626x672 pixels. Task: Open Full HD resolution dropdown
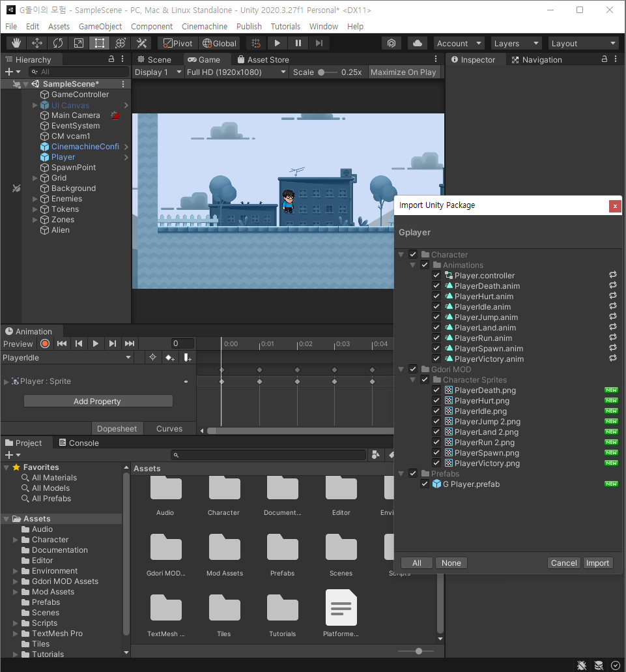click(236, 72)
